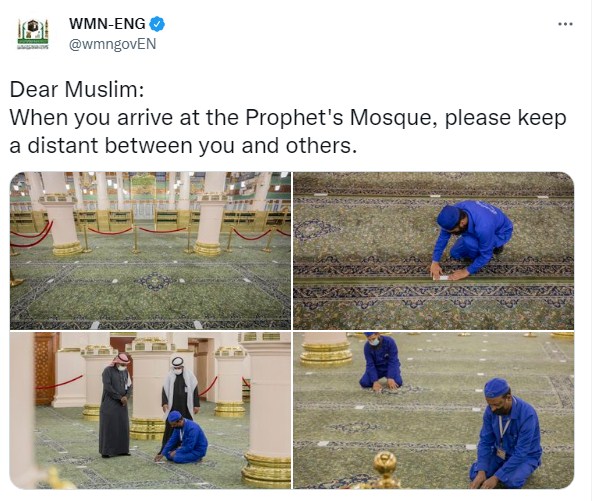Click the background worker in bottom-right photo
The width and height of the screenshot is (594, 501).
[x=380, y=362]
